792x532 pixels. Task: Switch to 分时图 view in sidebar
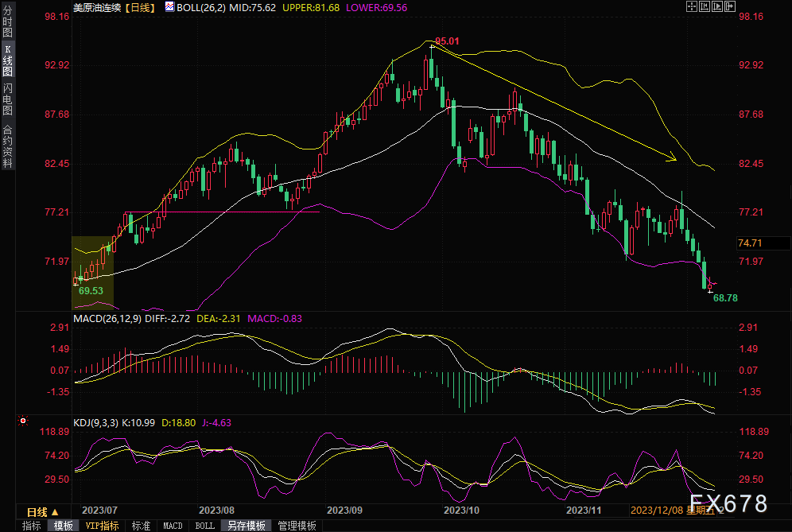click(7, 22)
